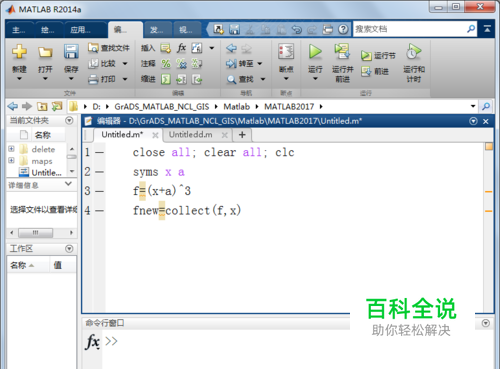Image resolution: width=500 pixels, height=369 pixels.
Task: Switch to the Home (主...) ribbon tab
Action: click(x=19, y=30)
